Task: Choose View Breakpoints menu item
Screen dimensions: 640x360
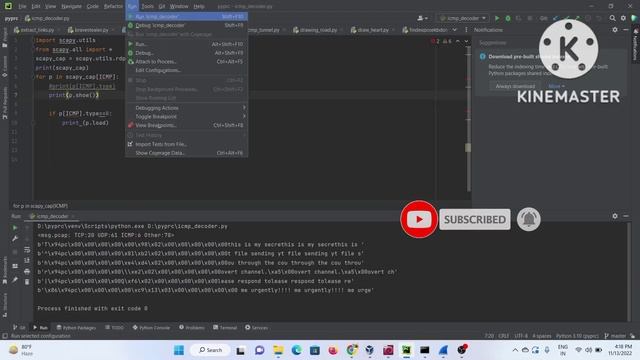Action: (187, 125)
